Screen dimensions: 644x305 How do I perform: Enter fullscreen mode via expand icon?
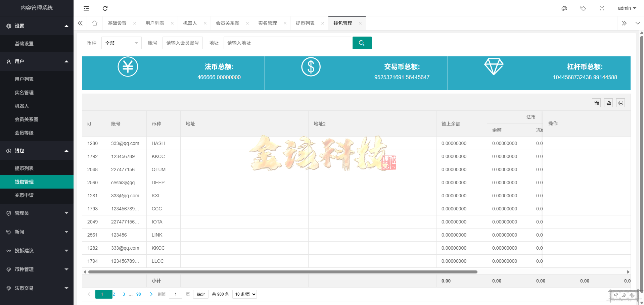(x=602, y=8)
